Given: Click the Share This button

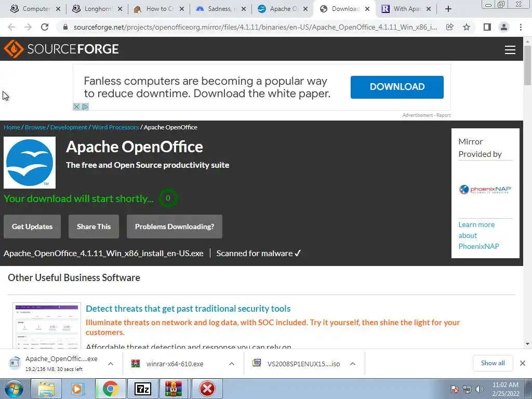Looking at the screenshot, I should click(x=94, y=227).
